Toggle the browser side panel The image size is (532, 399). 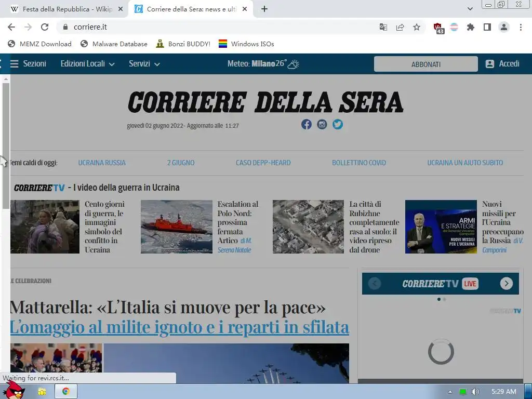point(487,27)
